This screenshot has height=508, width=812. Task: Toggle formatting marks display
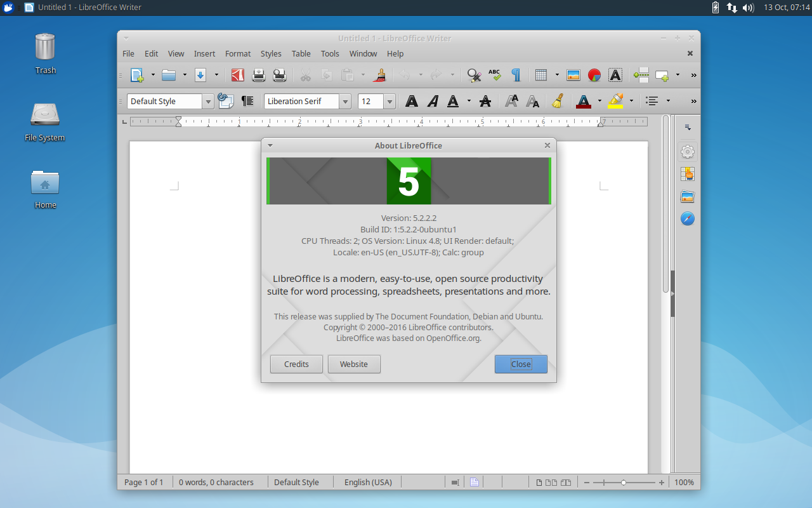coord(516,75)
